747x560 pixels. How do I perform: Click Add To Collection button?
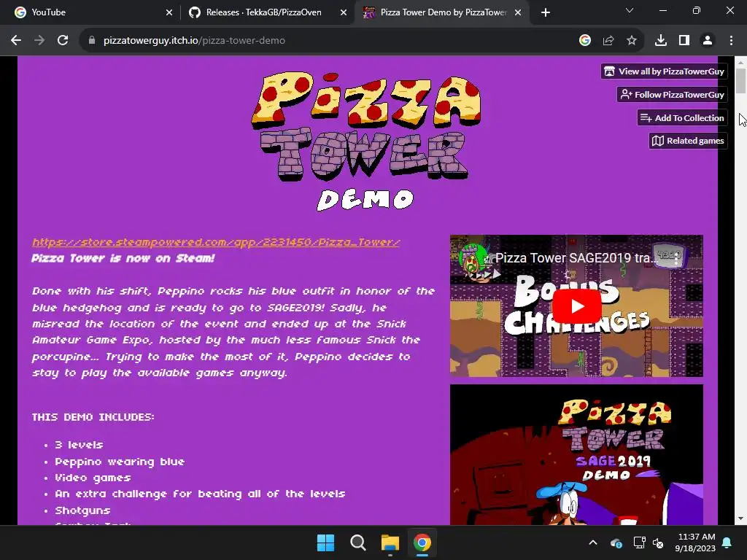click(x=682, y=117)
